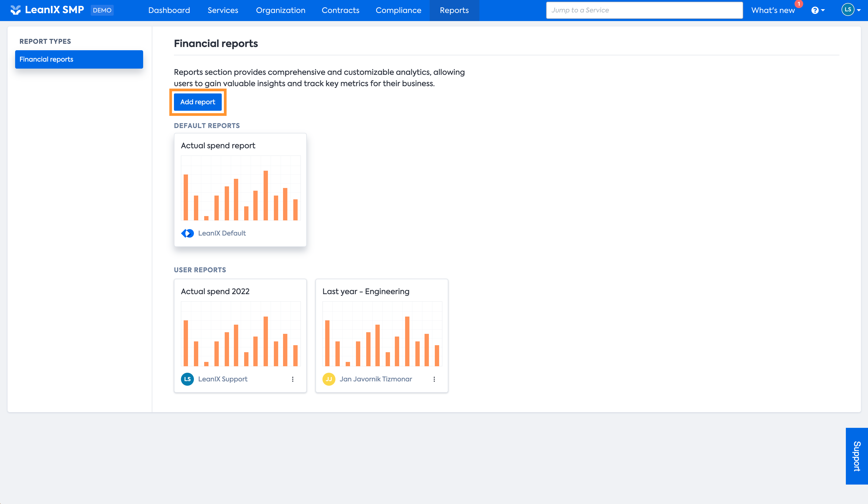Go to the Dashboard menu
This screenshot has width=868, height=504.
[x=169, y=10]
